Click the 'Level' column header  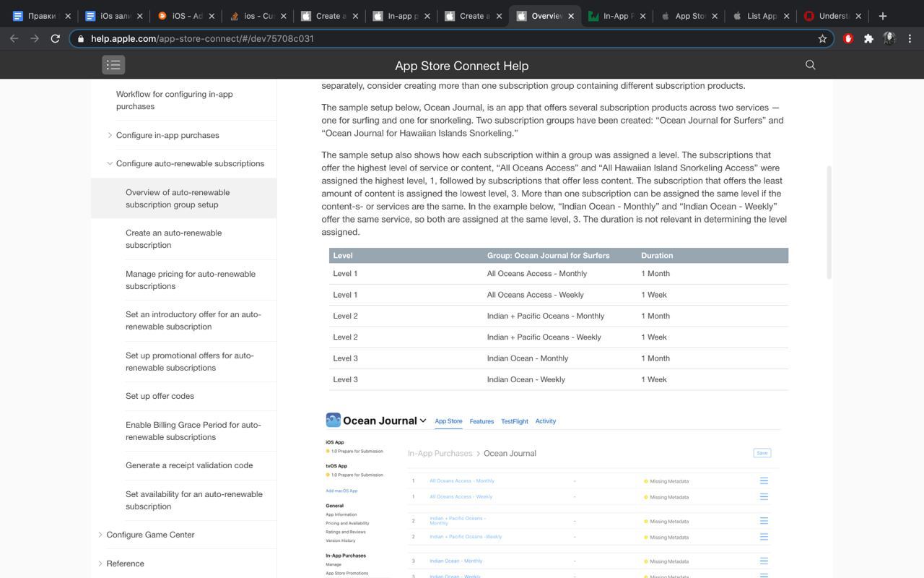click(343, 256)
